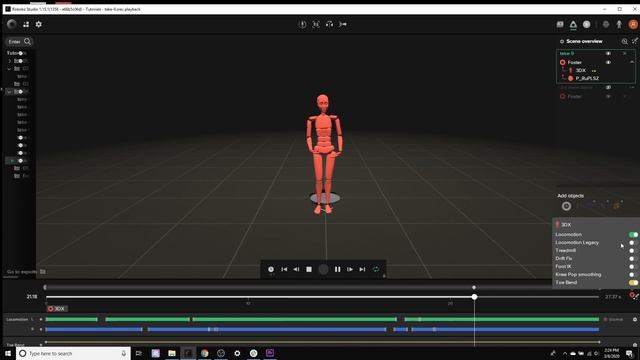
Task: Open the orange user account avatar
Action: tap(633, 24)
